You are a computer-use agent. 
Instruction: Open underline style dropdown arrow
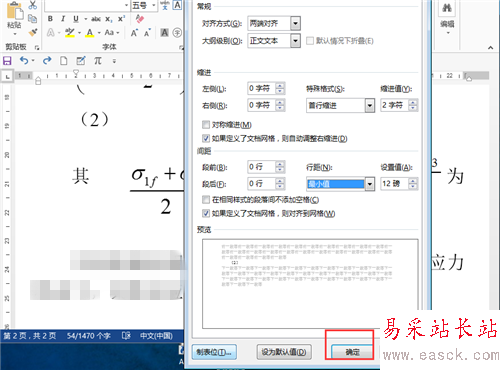point(85,19)
